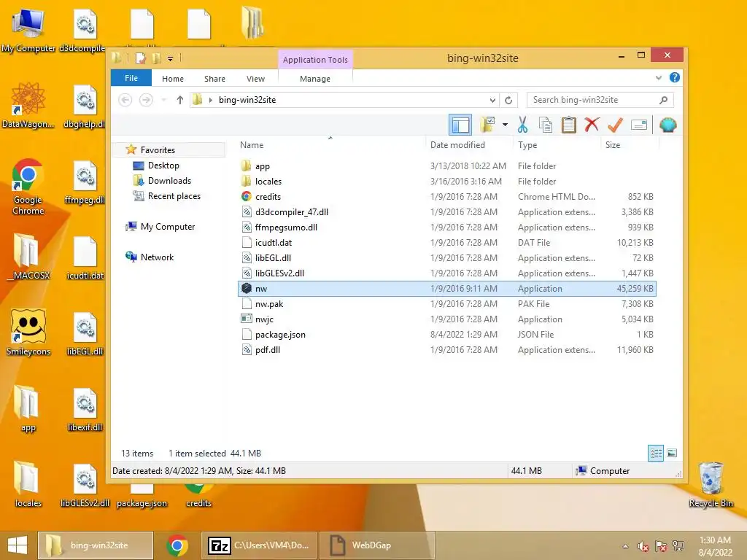Click the Smileycons desktop shortcut
Viewport: 747px width, 560px height.
(x=28, y=332)
